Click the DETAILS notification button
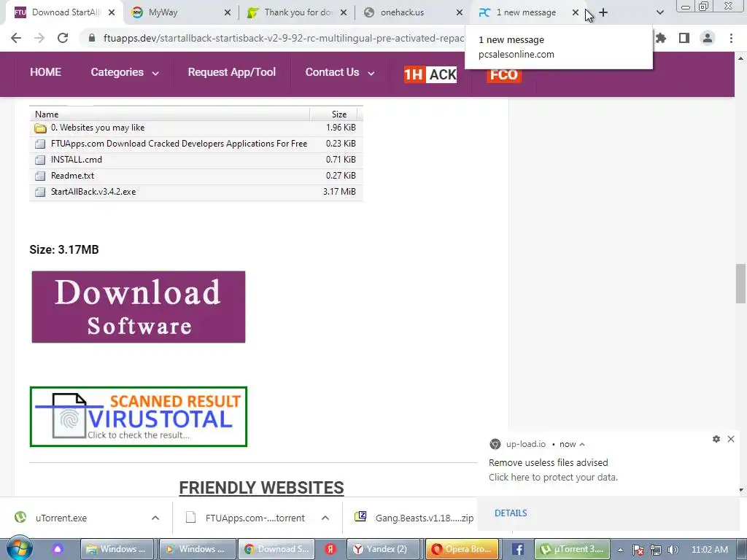Viewport: 747px width, 560px height. [x=511, y=513]
